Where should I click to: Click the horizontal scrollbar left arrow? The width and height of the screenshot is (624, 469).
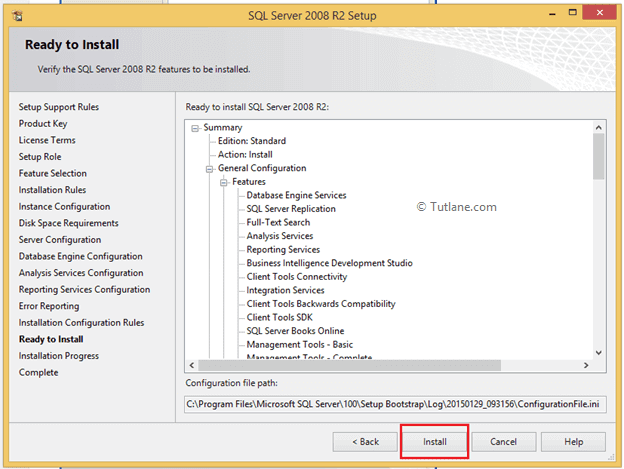[x=192, y=365]
